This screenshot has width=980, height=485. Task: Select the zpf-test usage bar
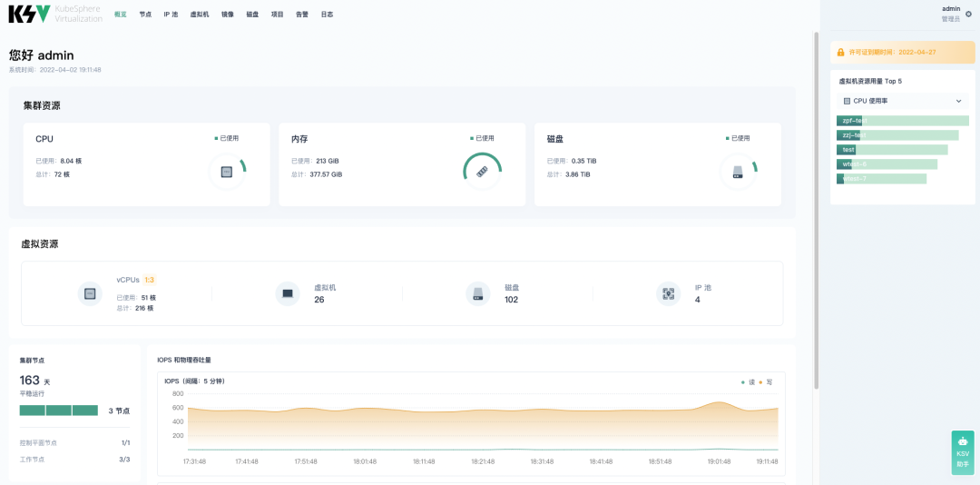click(x=903, y=121)
